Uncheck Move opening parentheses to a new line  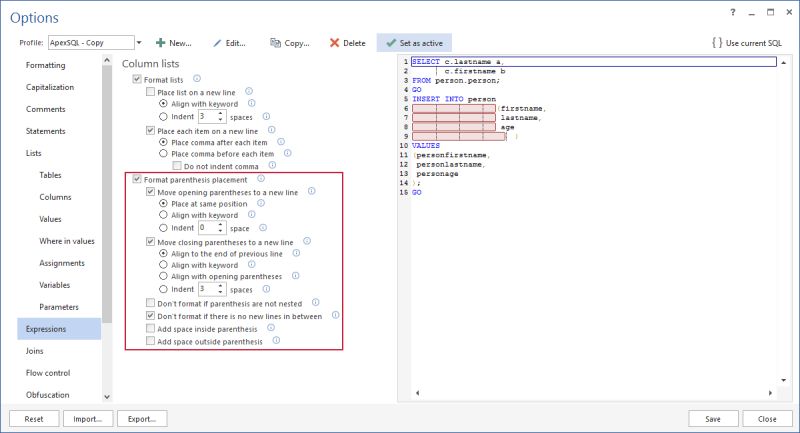pyautogui.click(x=150, y=192)
